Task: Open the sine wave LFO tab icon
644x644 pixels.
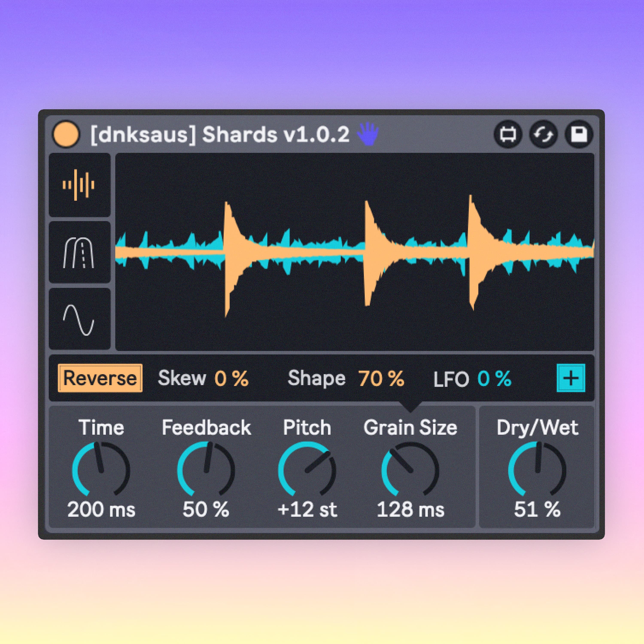Action: point(79,319)
